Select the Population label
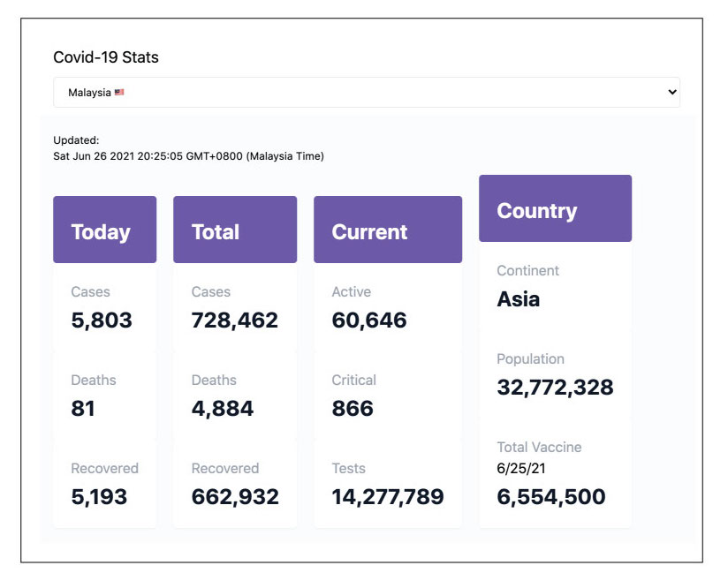This screenshot has height=588, width=728. pos(530,358)
